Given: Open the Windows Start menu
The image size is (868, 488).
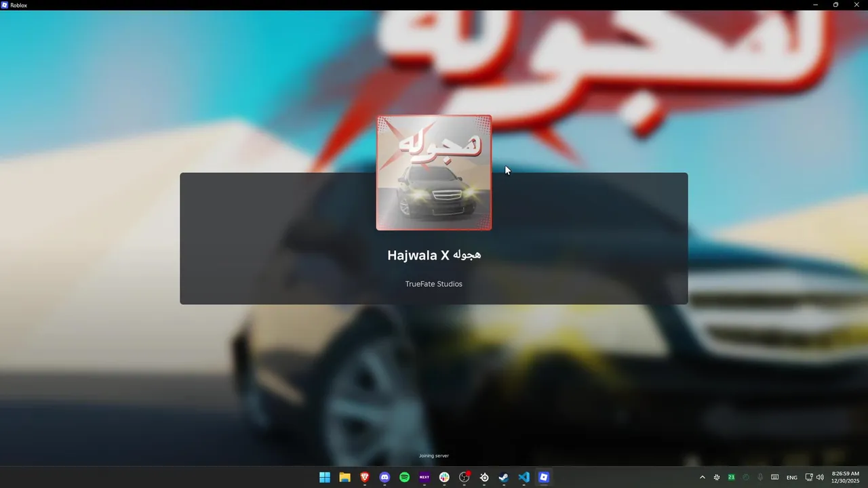Looking at the screenshot, I should point(325,477).
